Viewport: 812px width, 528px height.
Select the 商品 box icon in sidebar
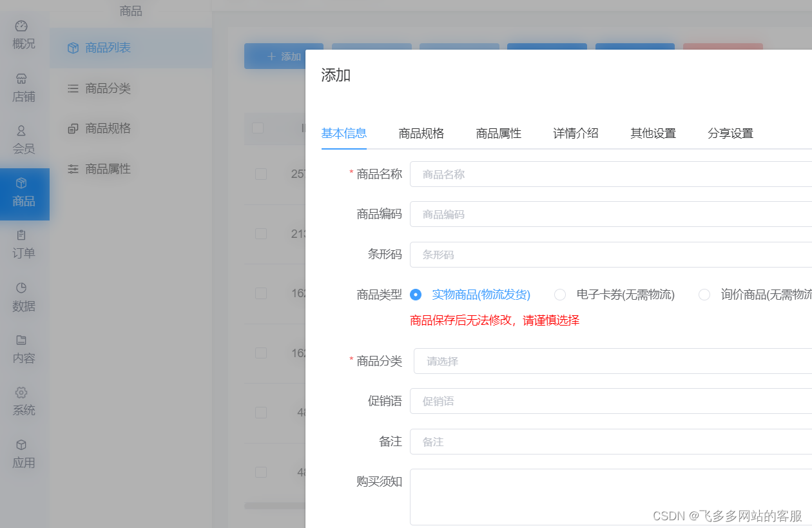(21, 183)
